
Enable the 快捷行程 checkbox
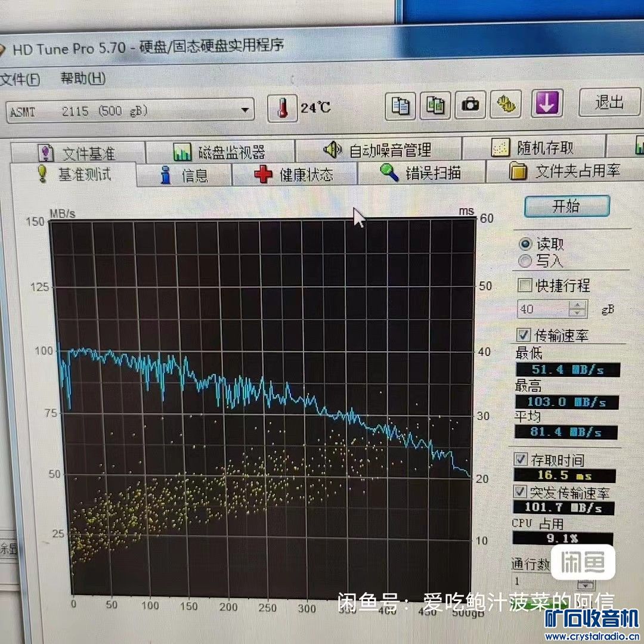pyautogui.click(x=525, y=286)
